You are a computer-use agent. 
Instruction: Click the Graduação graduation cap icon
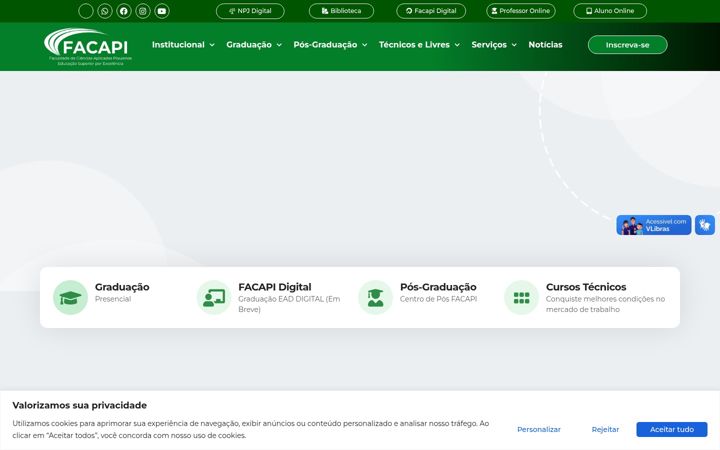(70, 298)
